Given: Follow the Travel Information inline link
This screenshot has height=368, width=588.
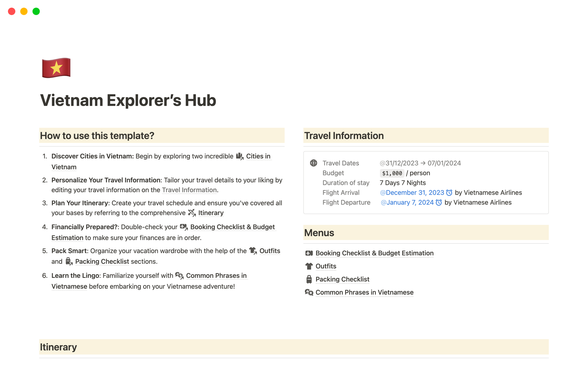Looking at the screenshot, I should [189, 190].
